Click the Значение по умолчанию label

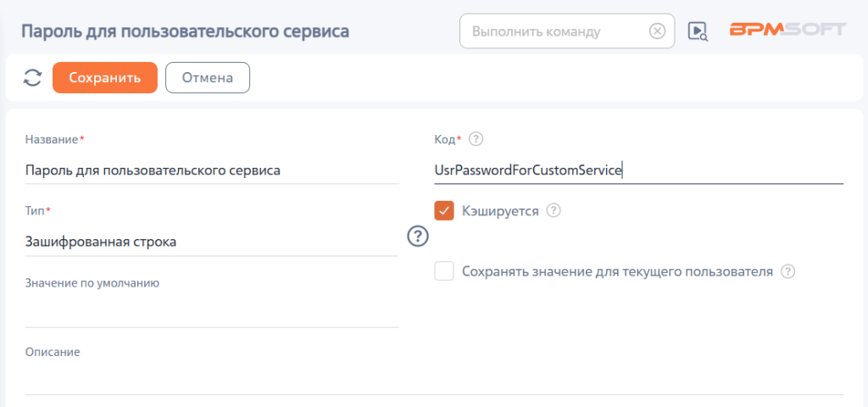[x=92, y=283]
